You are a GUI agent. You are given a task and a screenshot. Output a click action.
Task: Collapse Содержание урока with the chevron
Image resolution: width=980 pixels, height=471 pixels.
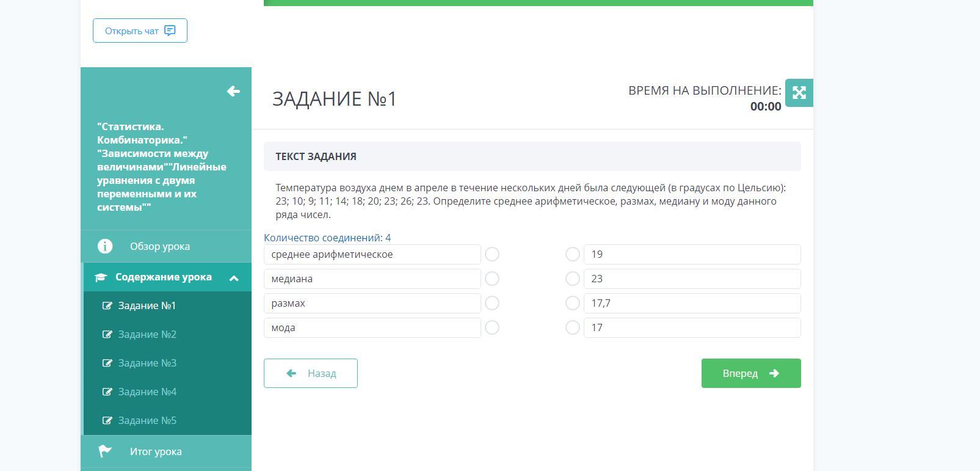click(234, 278)
